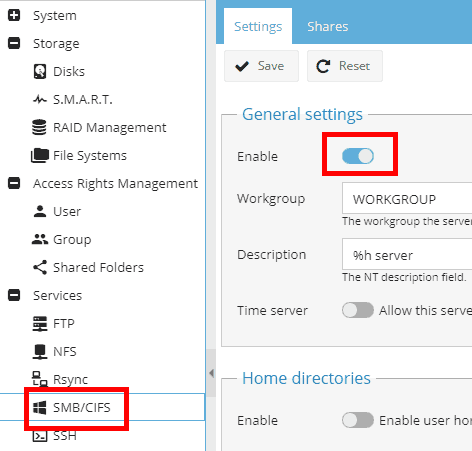
Task: Click the Save button
Action: pyautogui.click(x=261, y=66)
